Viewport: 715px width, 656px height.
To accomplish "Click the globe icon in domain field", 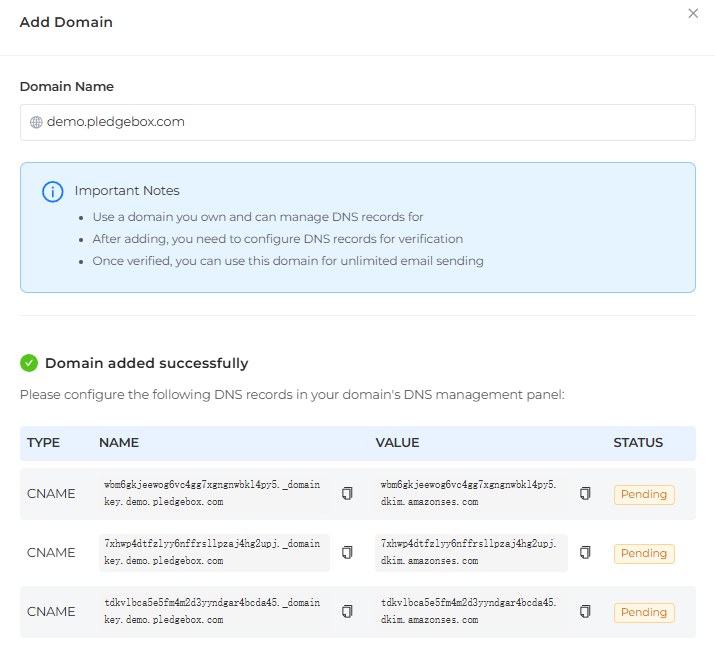I will [x=36, y=123].
